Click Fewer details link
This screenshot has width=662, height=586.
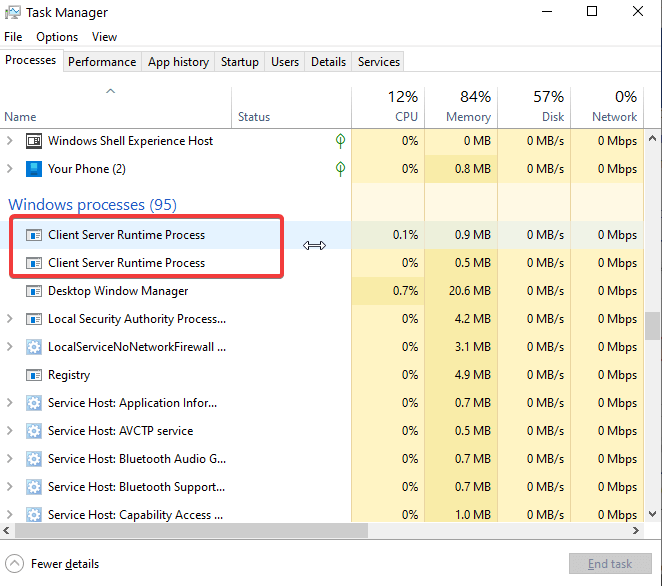click(x=65, y=564)
